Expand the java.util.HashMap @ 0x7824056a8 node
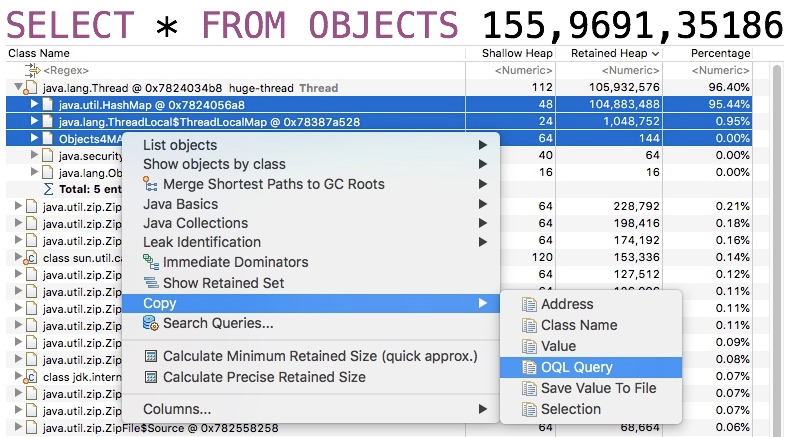The image size is (791, 437). [34, 104]
